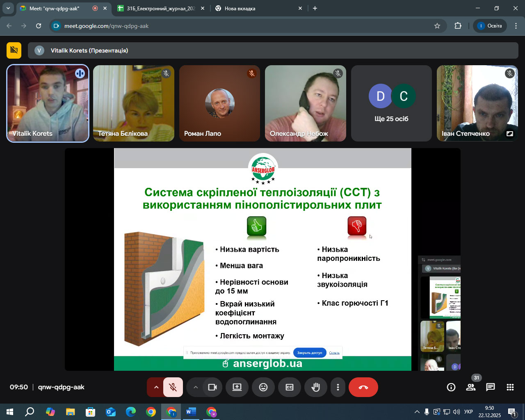
Task: Click the present screen button
Action: click(x=237, y=387)
